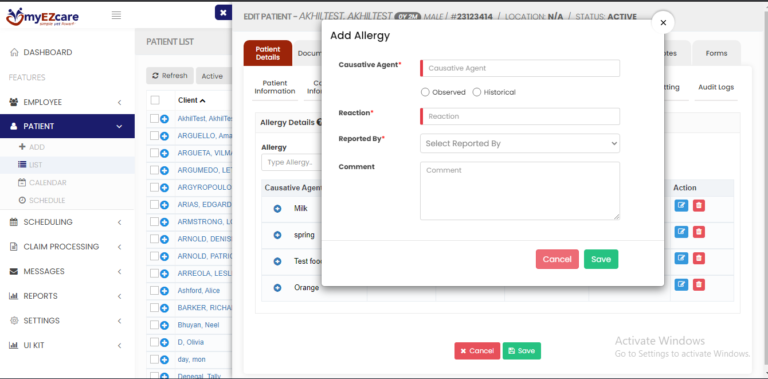Check the box for ARGUETA, VILMA row

click(x=154, y=153)
